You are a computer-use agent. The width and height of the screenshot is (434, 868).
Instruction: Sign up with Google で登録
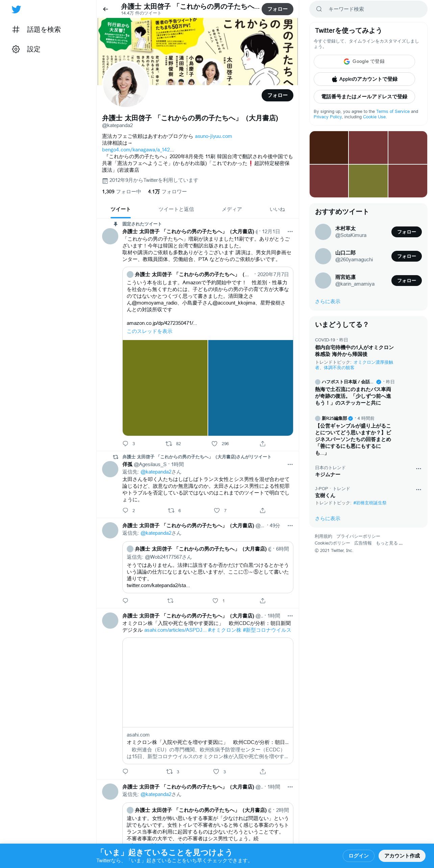click(364, 62)
